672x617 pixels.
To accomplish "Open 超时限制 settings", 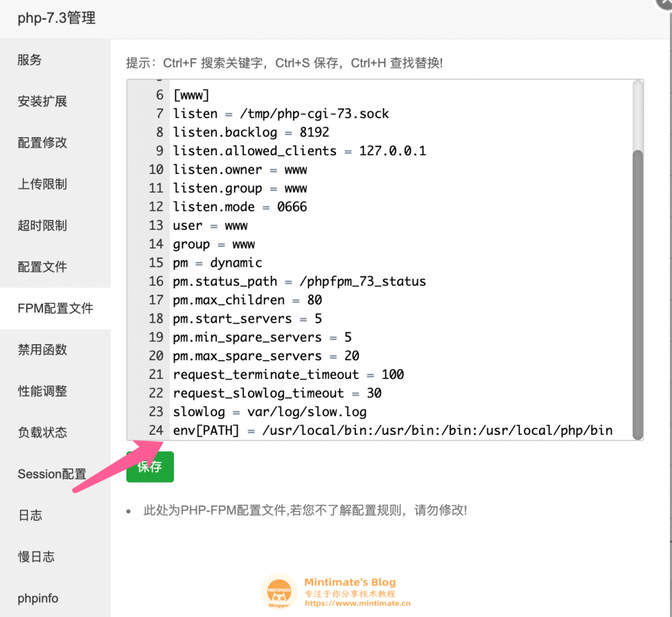I will 55,226.
